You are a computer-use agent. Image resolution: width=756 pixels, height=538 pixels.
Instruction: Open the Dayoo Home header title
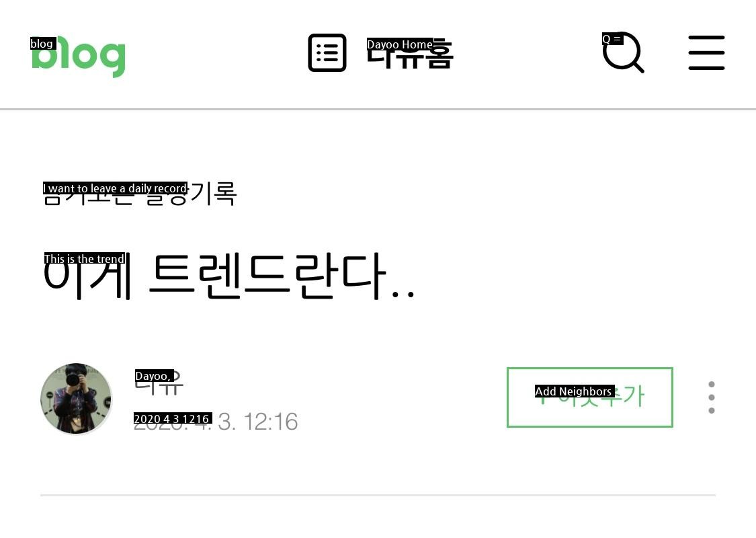[x=410, y=53]
